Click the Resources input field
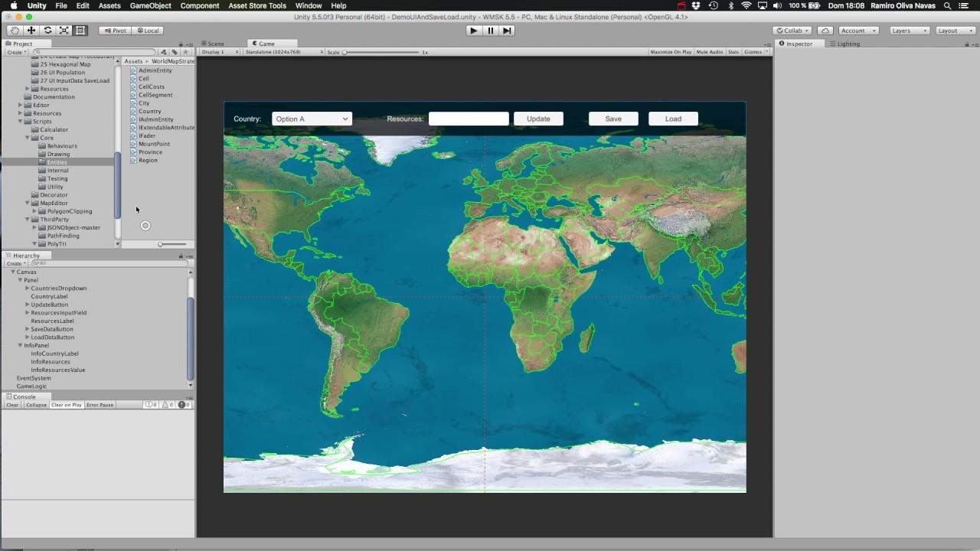Screen dimensions: 980x551 [469, 119]
